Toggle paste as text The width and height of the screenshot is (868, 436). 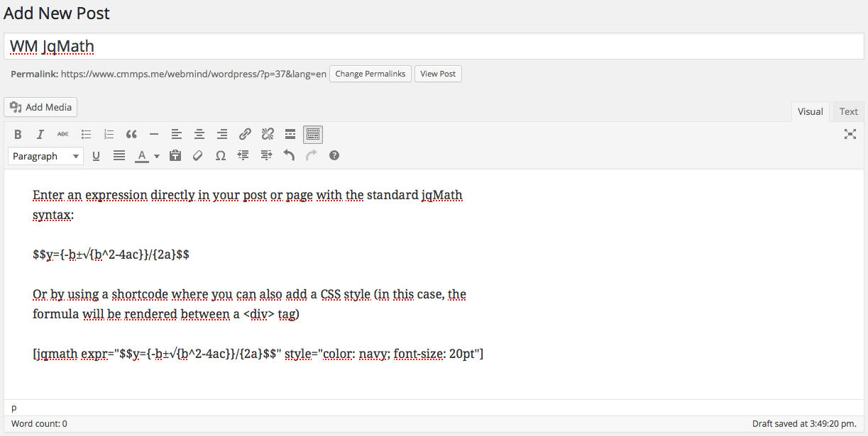click(175, 155)
